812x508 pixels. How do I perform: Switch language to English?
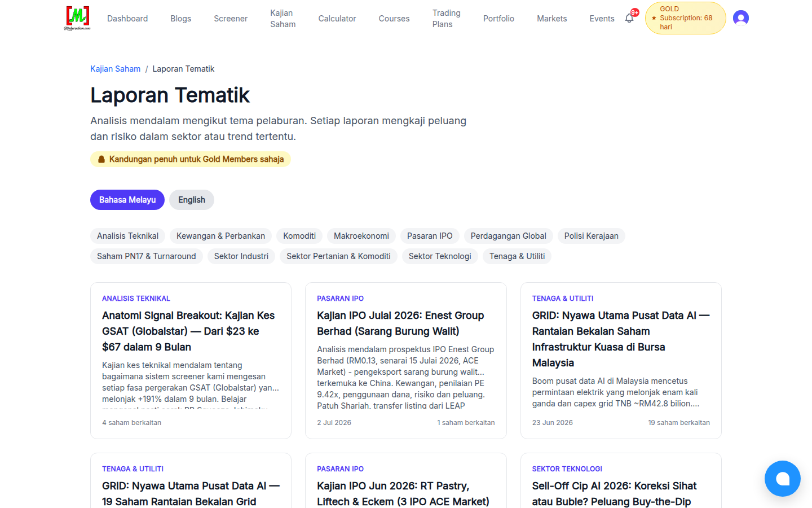(x=192, y=200)
